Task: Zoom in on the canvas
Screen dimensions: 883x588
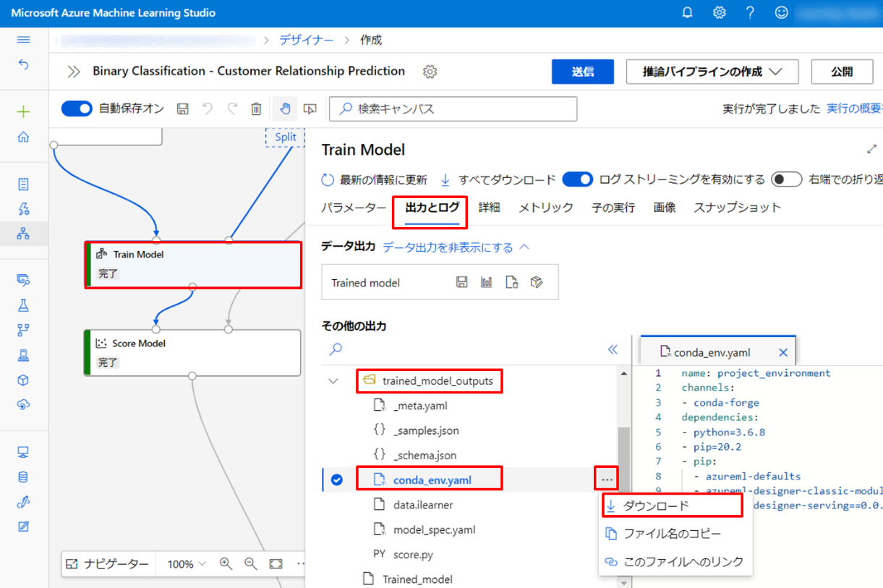Action: tap(226, 563)
